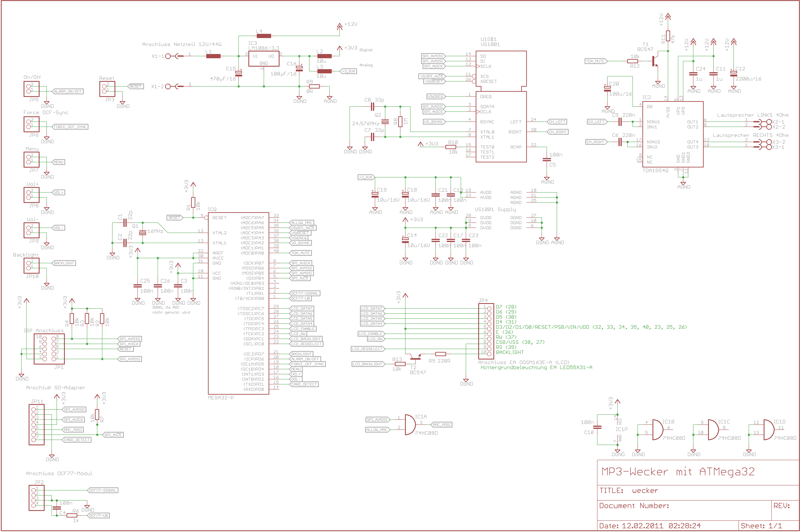Click the LM1086-3.3 regulator IC3 symbol

[x=264, y=59]
